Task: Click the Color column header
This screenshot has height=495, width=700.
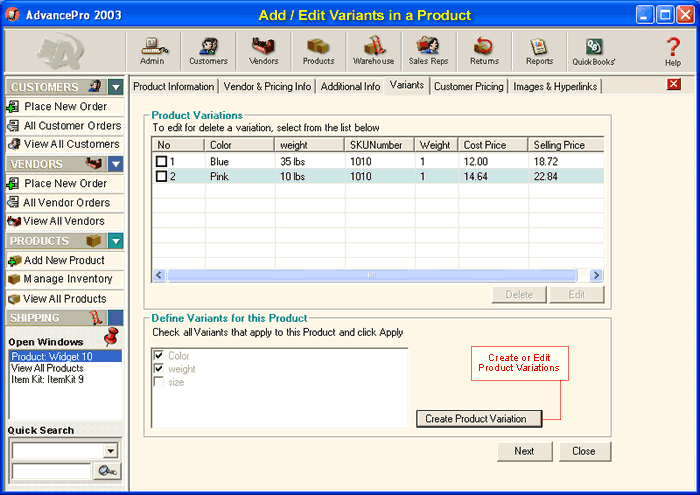Action: pos(240,145)
